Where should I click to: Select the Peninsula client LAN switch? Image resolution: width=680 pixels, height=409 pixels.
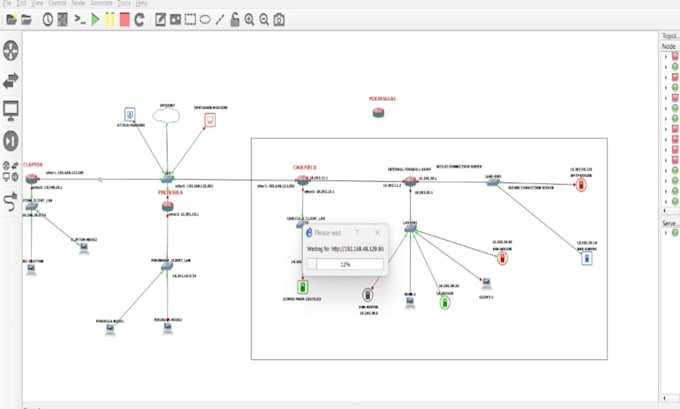click(167, 266)
